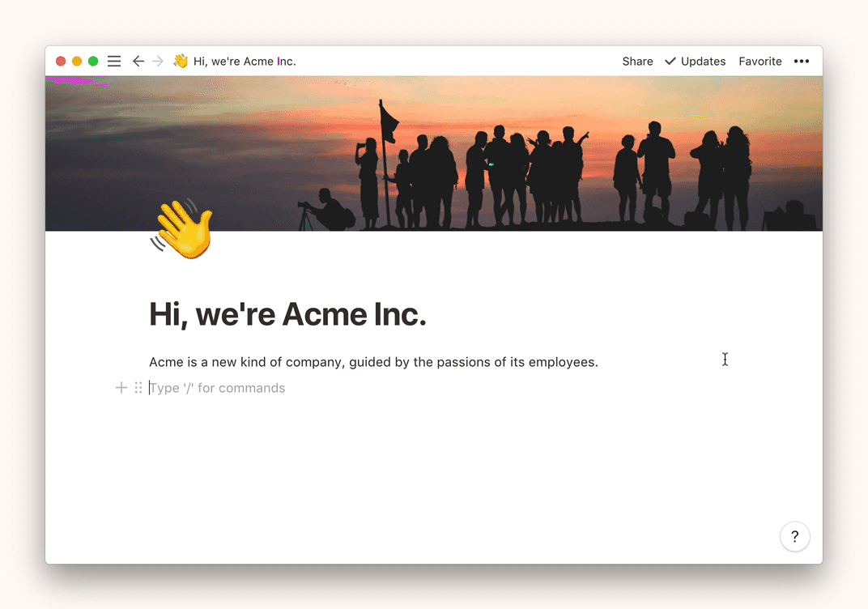Open the three-dot page options menu
Image resolution: width=868 pixels, height=609 pixels.
[x=801, y=62]
